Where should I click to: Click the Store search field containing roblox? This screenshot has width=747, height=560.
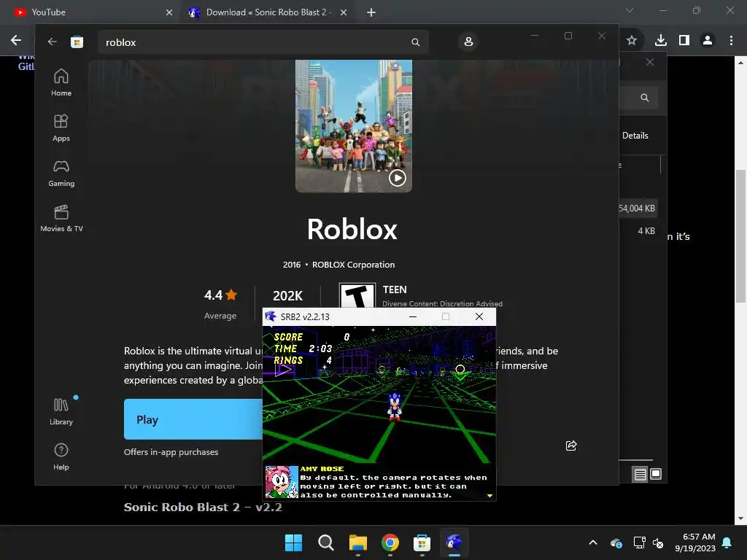coord(263,42)
